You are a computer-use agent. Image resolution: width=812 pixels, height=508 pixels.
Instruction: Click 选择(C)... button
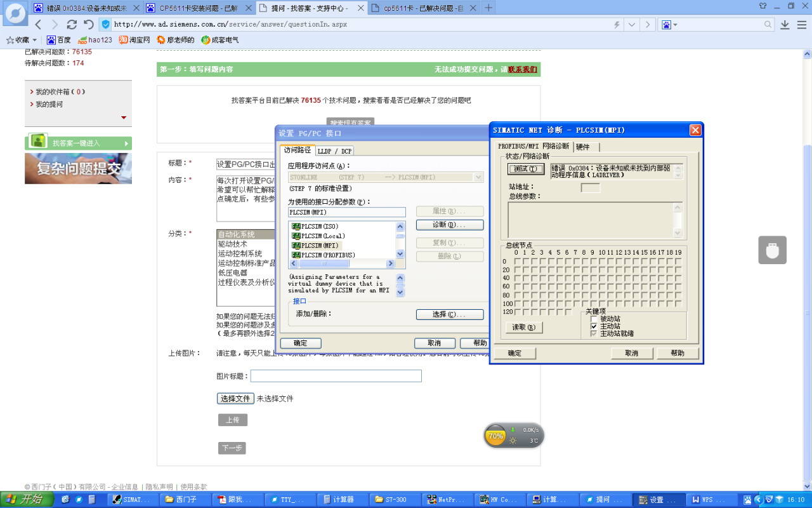tap(450, 314)
